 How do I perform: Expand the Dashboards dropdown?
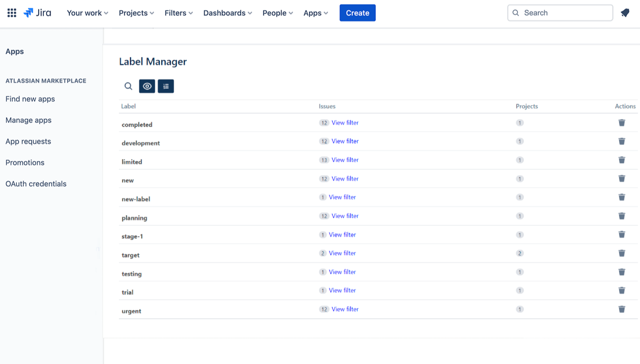point(227,13)
